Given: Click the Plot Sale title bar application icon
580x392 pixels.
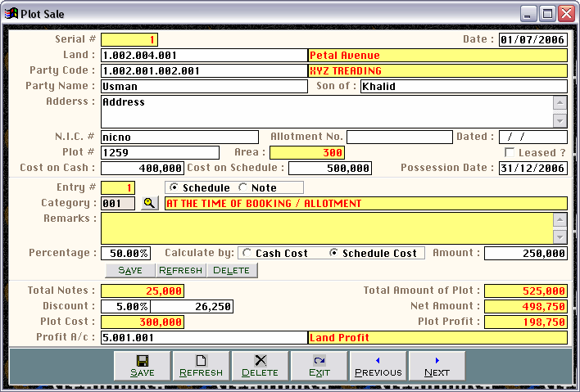Looking at the screenshot, I should point(11,14).
